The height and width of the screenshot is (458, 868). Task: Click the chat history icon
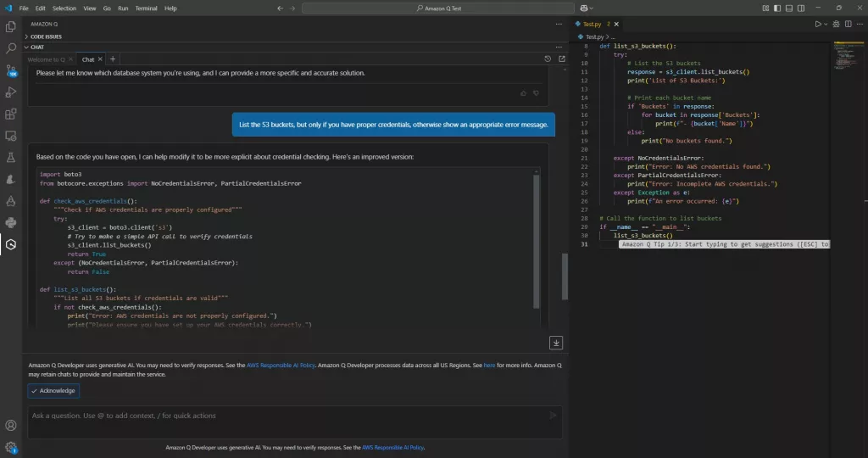pyautogui.click(x=548, y=59)
